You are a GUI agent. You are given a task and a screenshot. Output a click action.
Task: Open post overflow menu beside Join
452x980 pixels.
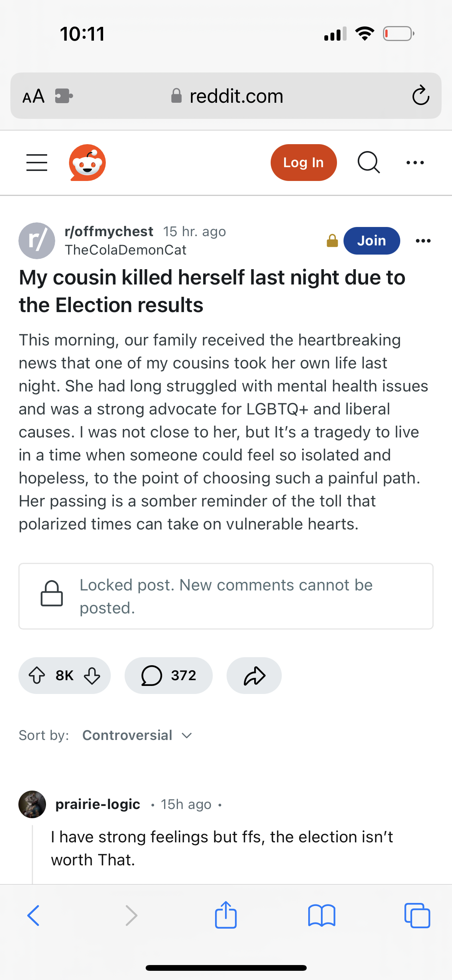[423, 241]
